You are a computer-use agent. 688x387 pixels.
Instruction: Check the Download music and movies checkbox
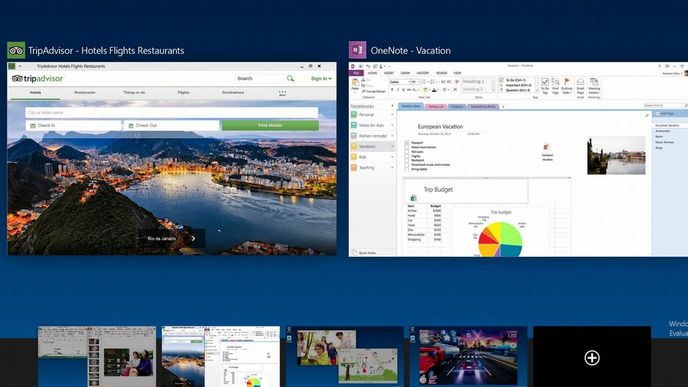407,165
